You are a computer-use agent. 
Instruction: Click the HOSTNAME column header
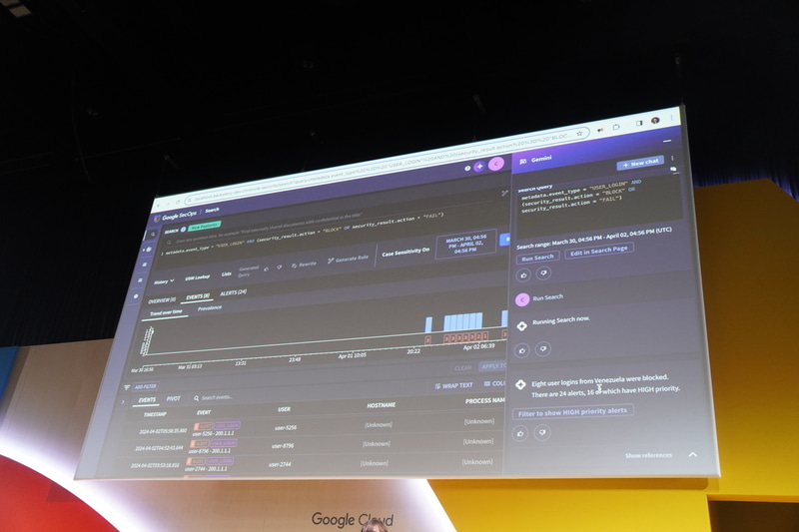click(382, 405)
